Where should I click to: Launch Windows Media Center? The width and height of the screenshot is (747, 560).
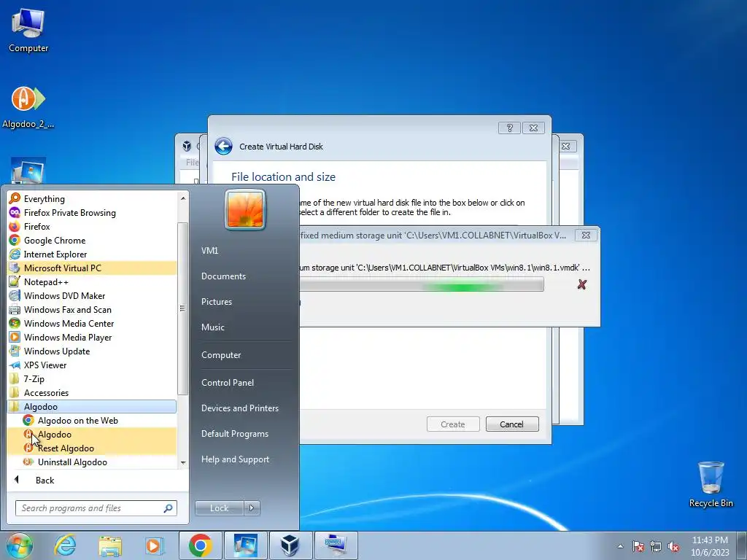point(92,323)
